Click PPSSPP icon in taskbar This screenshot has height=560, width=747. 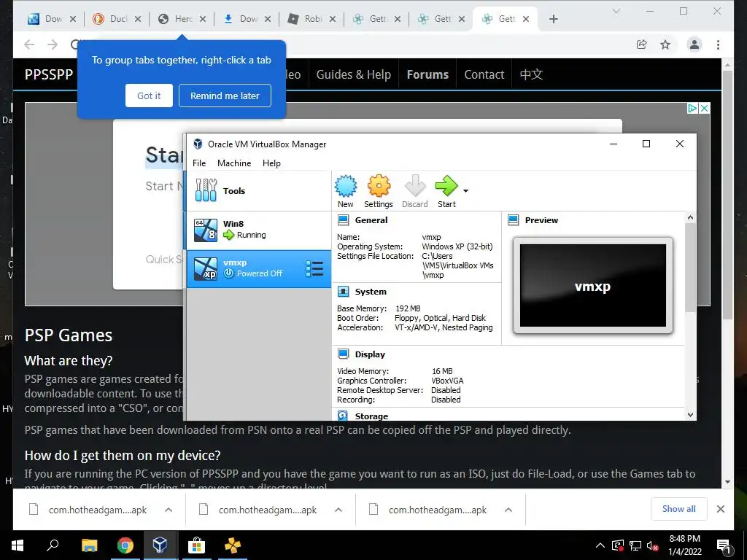233,545
